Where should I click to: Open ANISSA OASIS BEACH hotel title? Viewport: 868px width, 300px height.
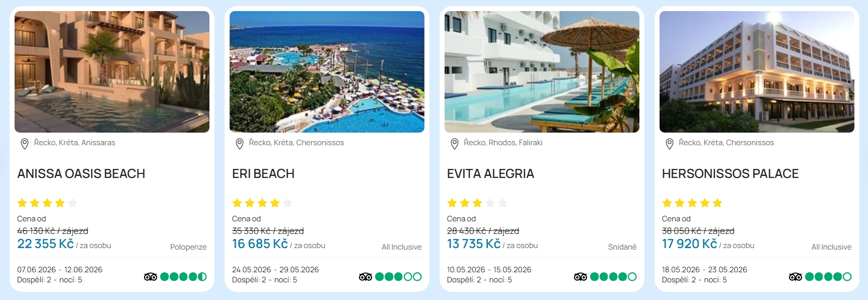tap(81, 174)
